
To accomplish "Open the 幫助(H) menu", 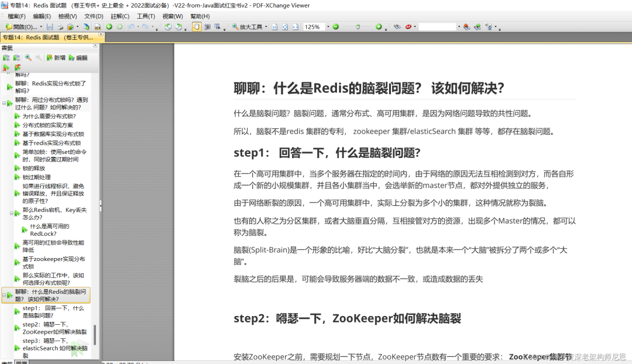I will click(x=200, y=16).
